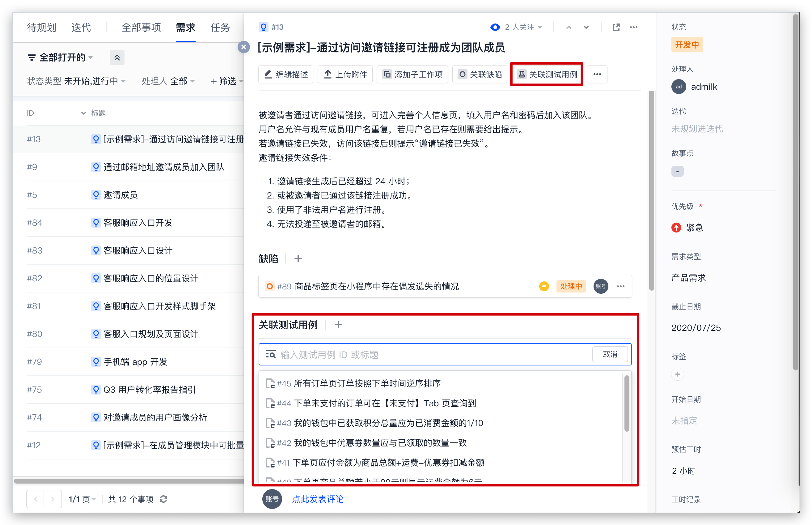Click 点此发表评论 link
Image resolution: width=812 pixels, height=525 pixels.
pos(318,499)
